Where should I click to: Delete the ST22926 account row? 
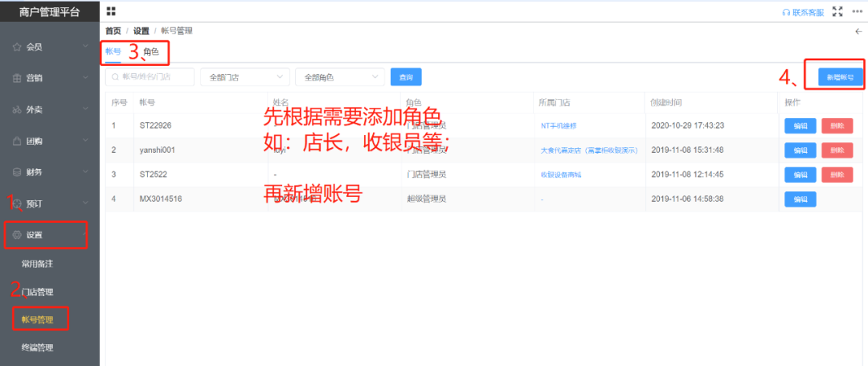click(x=837, y=125)
